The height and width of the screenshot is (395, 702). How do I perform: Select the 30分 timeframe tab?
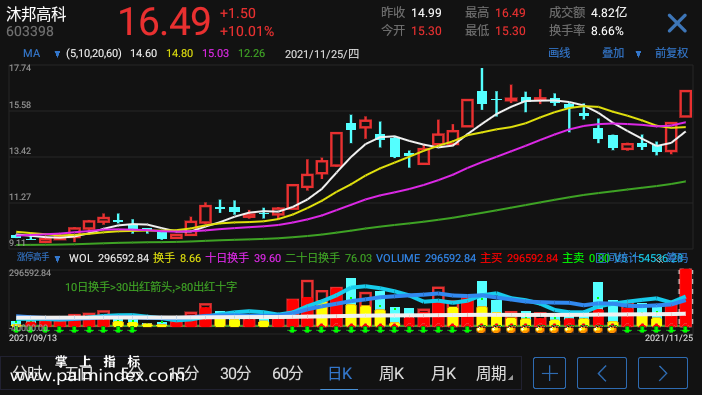[x=235, y=373]
